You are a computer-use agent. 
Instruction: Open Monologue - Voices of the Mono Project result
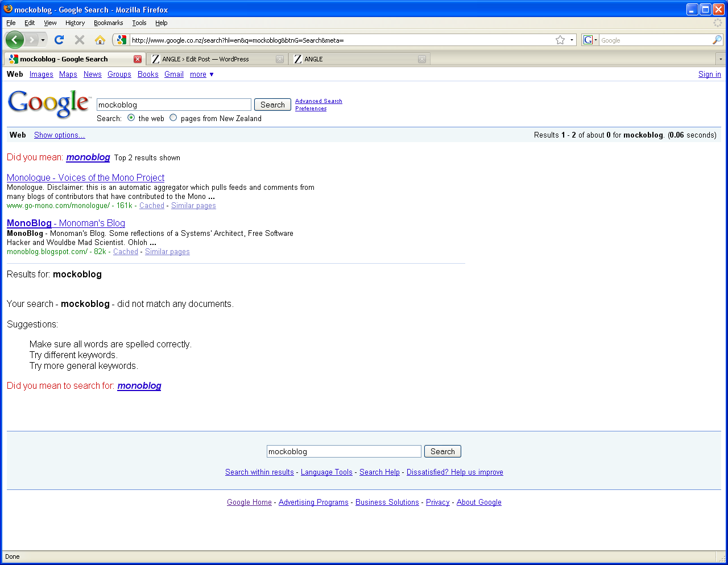(x=85, y=178)
